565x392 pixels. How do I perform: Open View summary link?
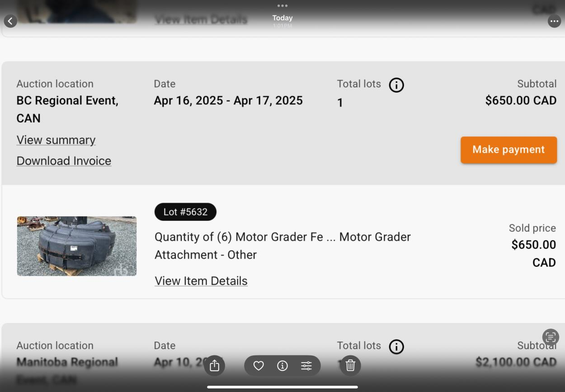point(56,140)
